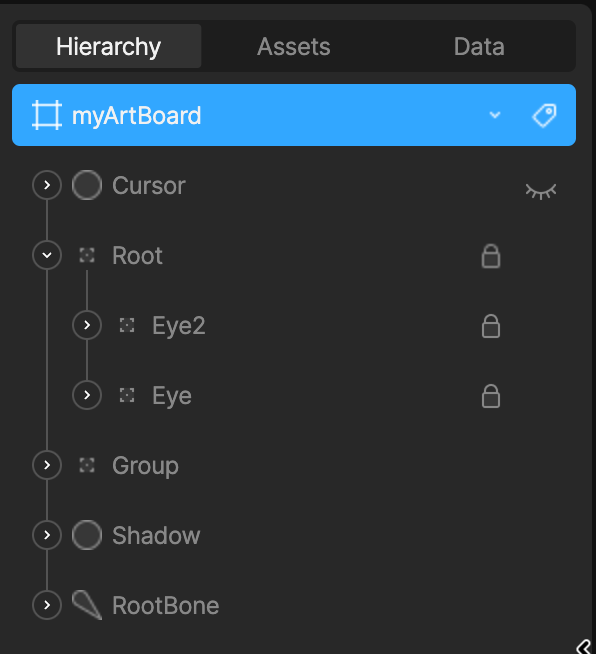
Task: Select the Shadow layer name
Action: pos(156,535)
